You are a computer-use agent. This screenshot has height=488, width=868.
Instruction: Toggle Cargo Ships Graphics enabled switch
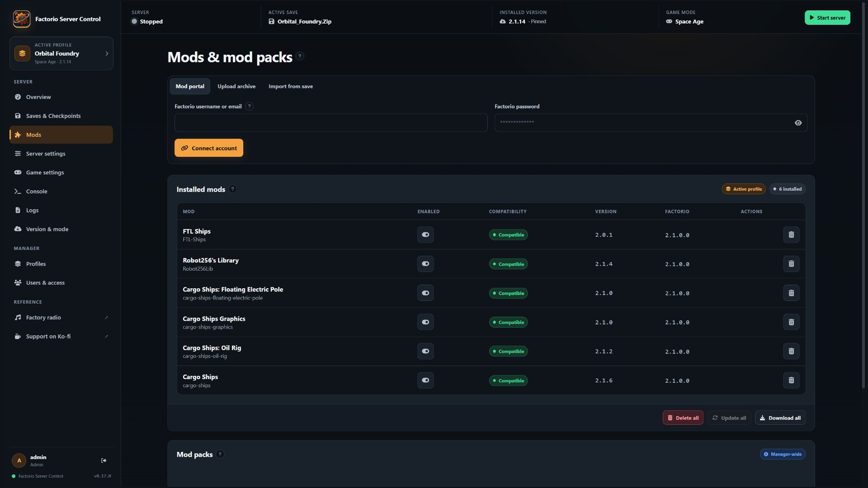(x=425, y=322)
